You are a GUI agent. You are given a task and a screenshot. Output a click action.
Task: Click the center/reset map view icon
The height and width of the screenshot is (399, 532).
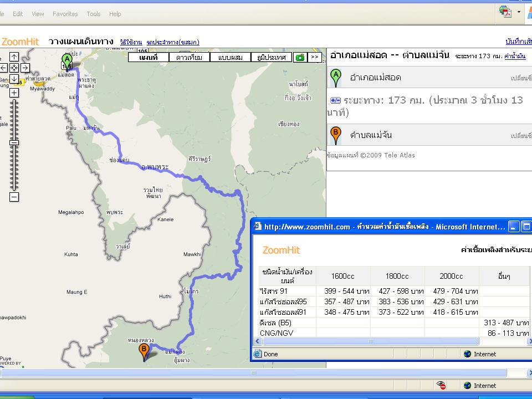[x=14, y=68]
